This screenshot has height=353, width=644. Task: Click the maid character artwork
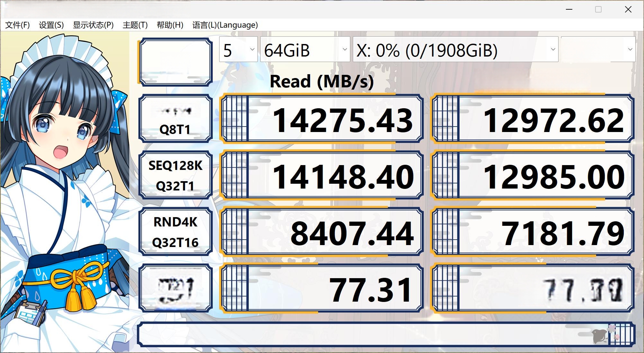65,192
